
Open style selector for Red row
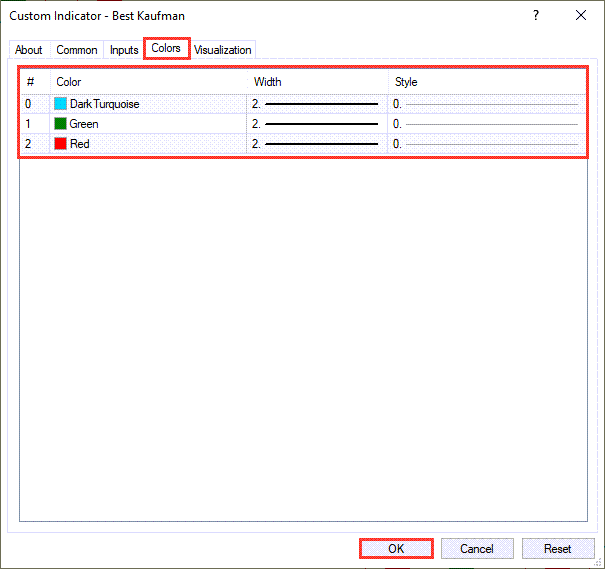click(x=487, y=144)
